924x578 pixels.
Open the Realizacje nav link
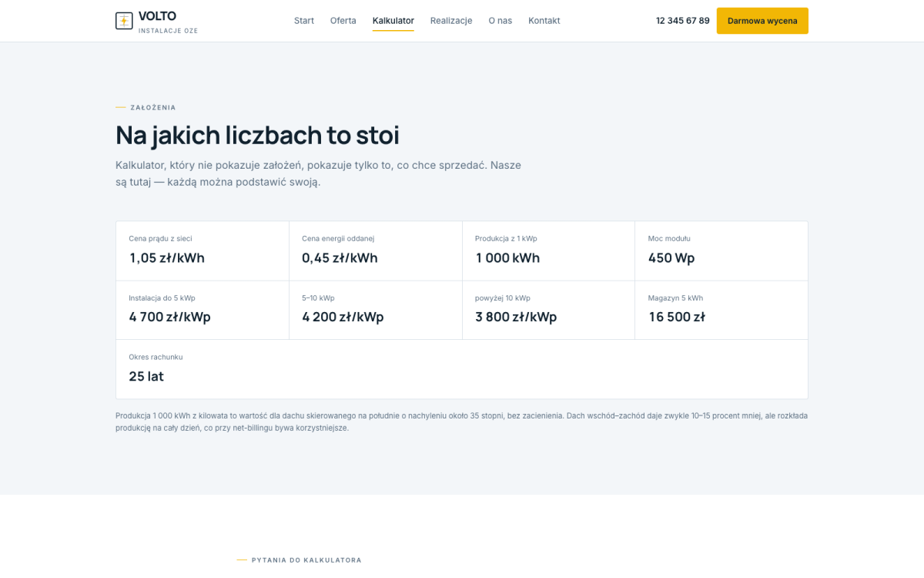click(451, 21)
